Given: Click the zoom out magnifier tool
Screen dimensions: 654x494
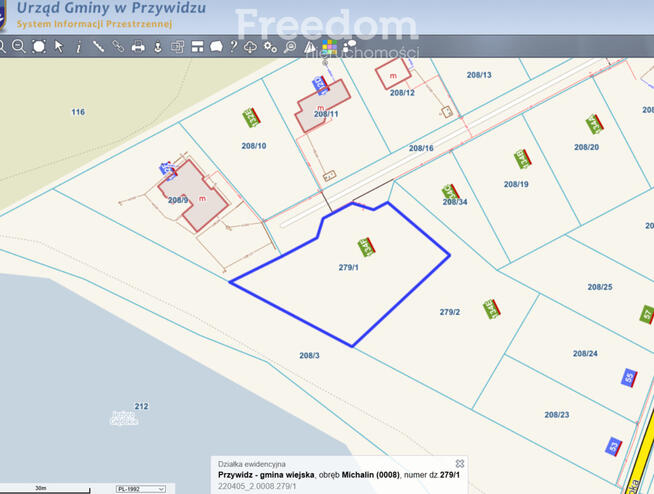Looking at the screenshot, I should click(x=19, y=46).
